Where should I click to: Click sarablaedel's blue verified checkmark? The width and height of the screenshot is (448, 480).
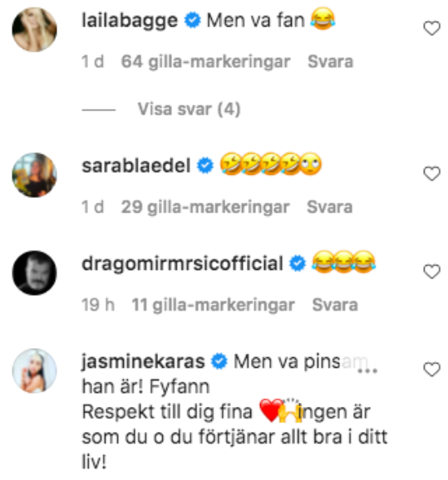pos(205,165)
